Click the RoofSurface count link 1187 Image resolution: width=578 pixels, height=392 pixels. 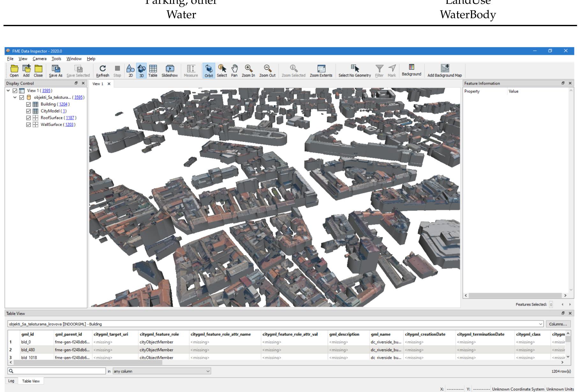click(x=70, y=118)
